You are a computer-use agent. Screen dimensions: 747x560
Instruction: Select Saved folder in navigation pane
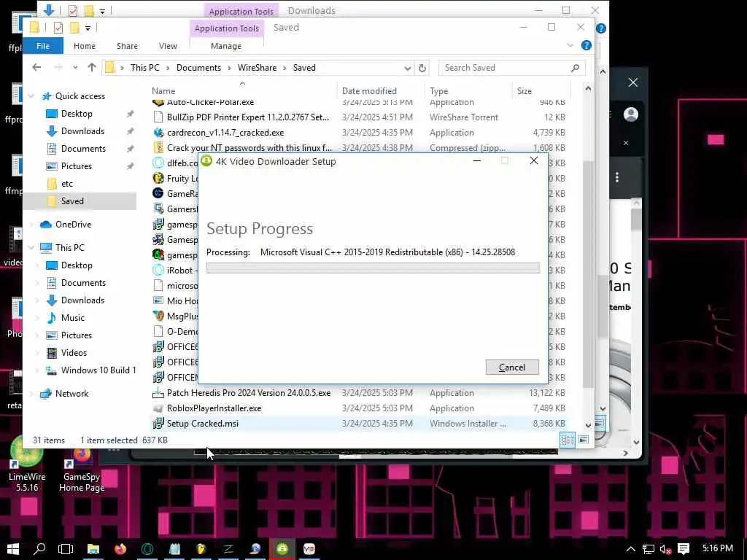(72, 201)
